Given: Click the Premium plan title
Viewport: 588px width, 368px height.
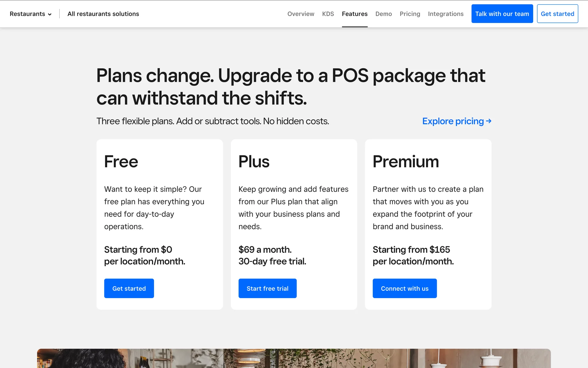Looking at the screenshot, I should (405, 162).
